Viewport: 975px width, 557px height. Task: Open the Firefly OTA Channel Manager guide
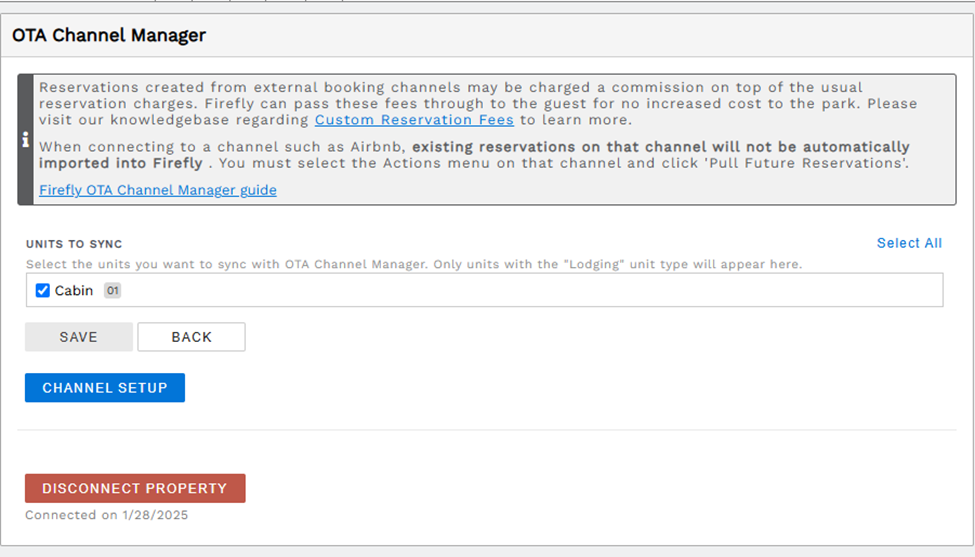coord(158,190)
